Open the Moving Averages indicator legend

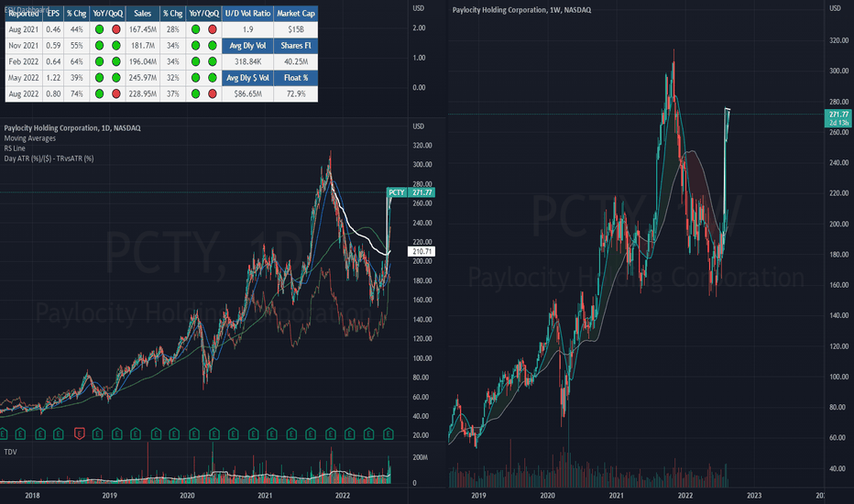coord(30,138)
